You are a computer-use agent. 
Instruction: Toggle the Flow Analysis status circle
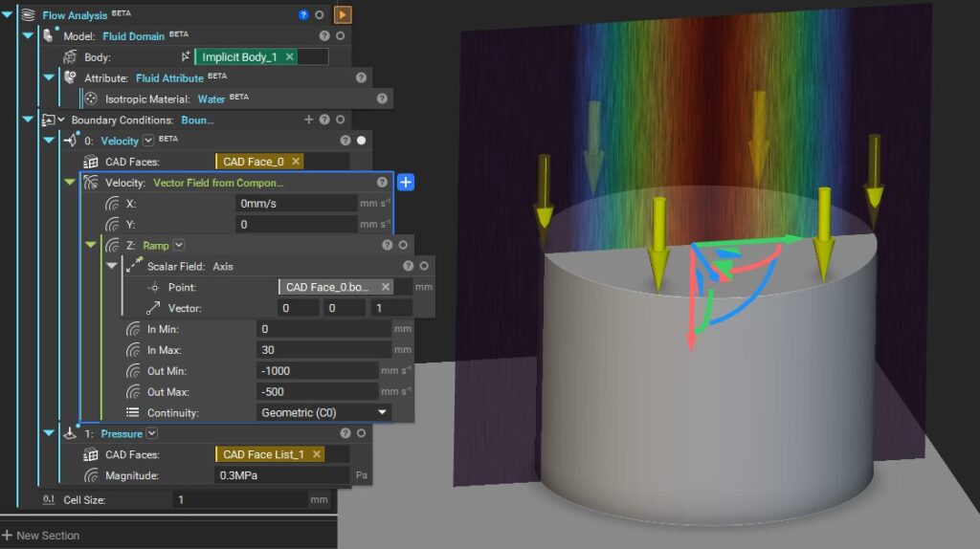(319, 15)
